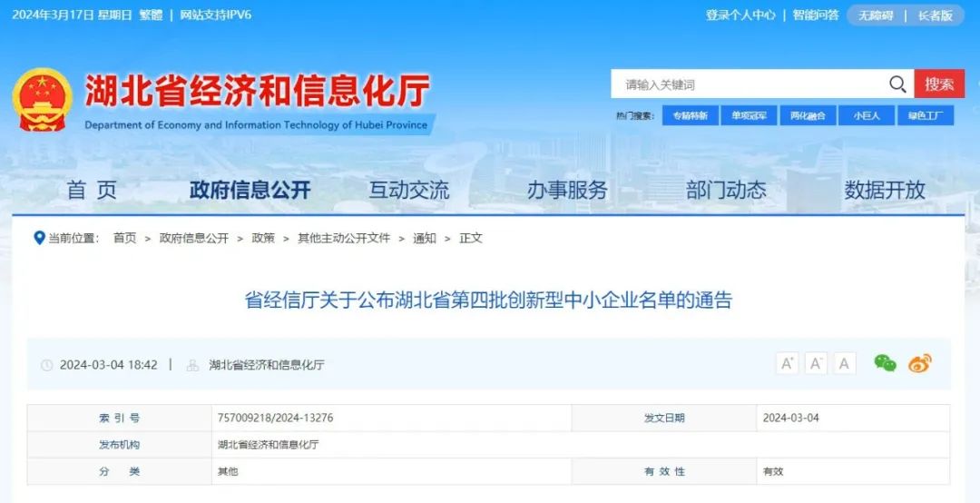Screen dimensions: 980x503
Task: Focus the 请输入关键词 search field
Action: click(750, 84)
